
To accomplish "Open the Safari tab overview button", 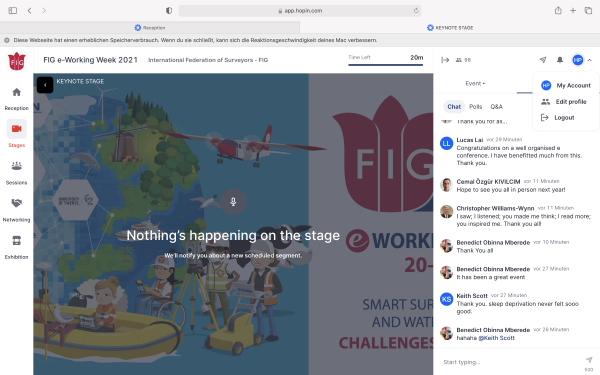I will click(x=588, y=11).
